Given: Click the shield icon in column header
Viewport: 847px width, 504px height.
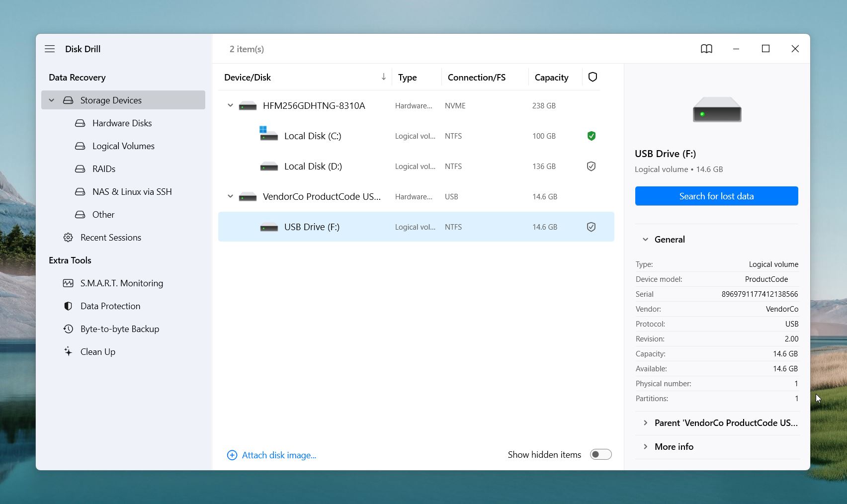Looking at the screenshot, I should click(x=593, y=77).
